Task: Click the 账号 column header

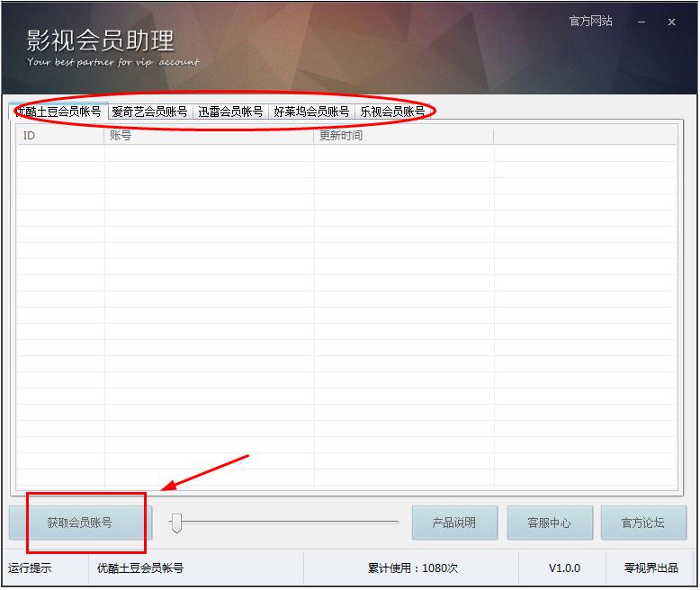Action: click(x=209, y=136)
